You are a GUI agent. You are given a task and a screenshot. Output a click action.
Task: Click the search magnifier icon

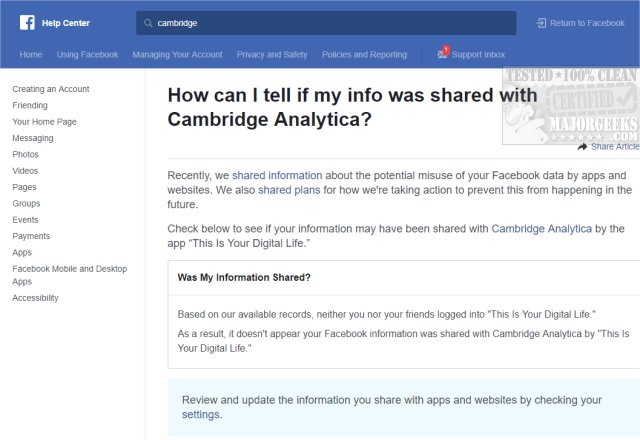tap(149, 23)
